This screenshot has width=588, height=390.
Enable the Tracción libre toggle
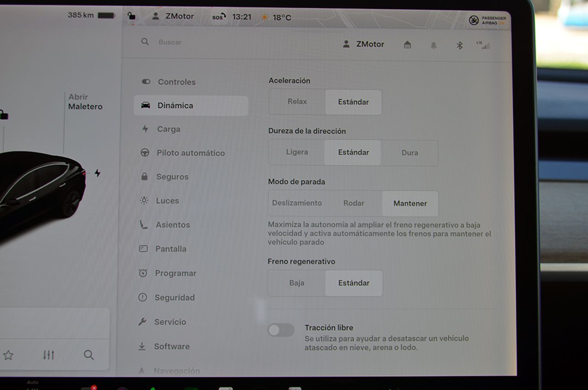coord(281,330)
